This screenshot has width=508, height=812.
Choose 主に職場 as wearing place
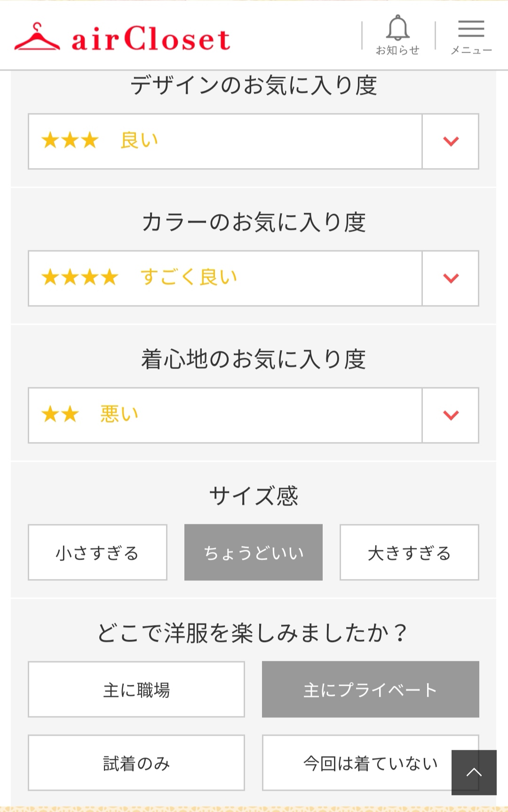coord(136,689)
